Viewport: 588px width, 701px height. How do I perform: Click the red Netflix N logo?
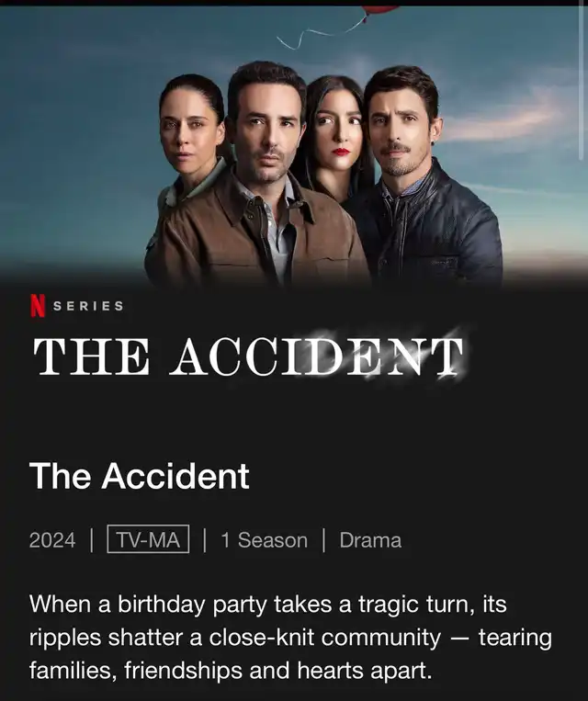coord(38,306)
